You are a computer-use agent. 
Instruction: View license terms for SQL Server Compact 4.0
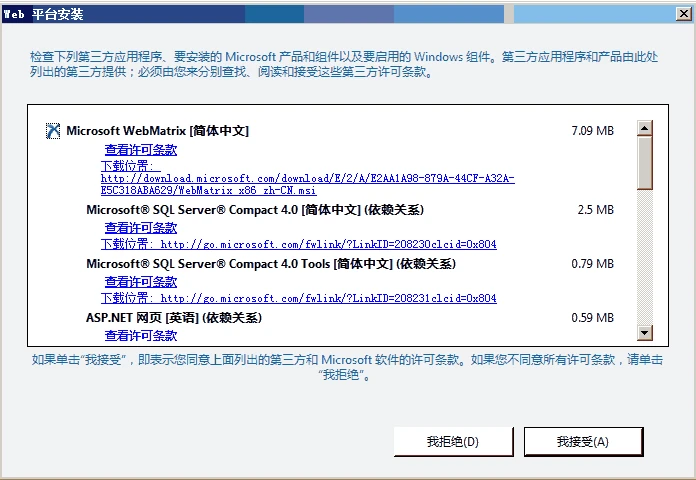pyautogui.click(x=141, y=228)
